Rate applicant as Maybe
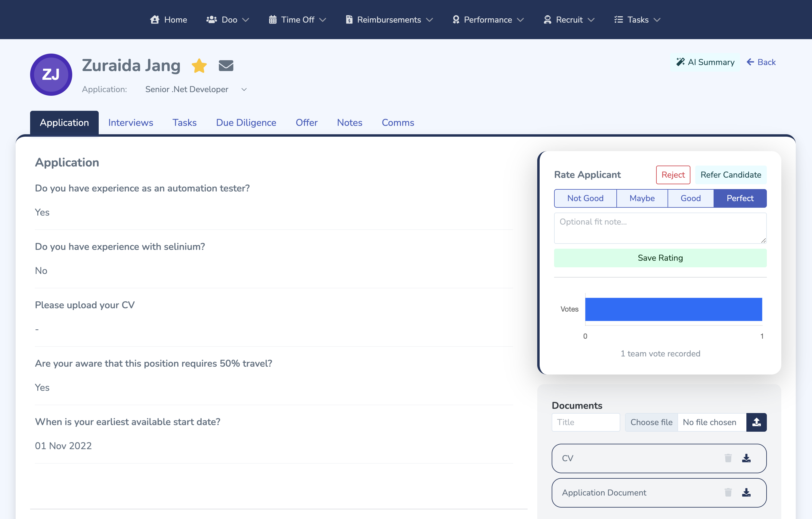 tap(642, 198)
